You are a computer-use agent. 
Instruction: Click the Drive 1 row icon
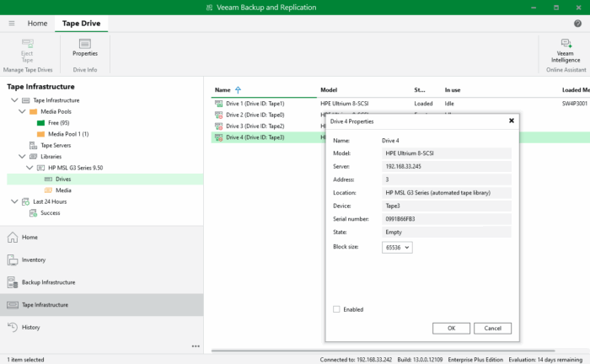[x=218, y=104]
